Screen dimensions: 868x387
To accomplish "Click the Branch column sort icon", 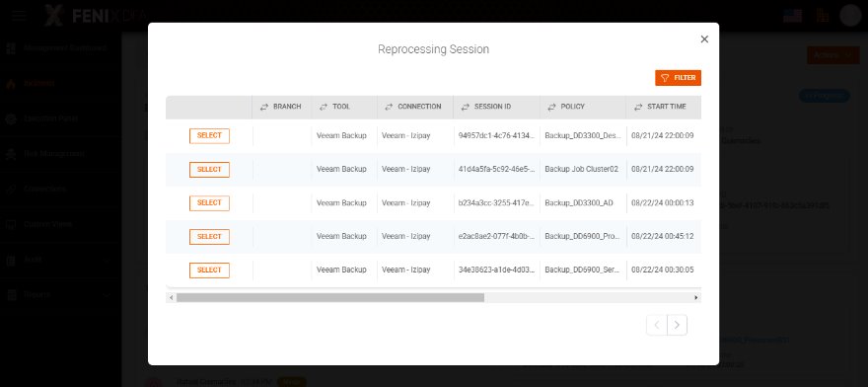I will [x=264, y=107].
